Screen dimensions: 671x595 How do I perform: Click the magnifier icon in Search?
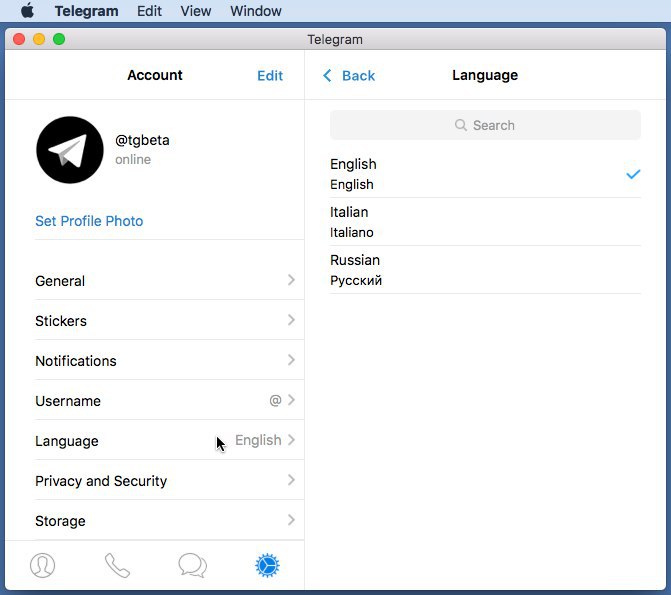click(x=461, y=125)
